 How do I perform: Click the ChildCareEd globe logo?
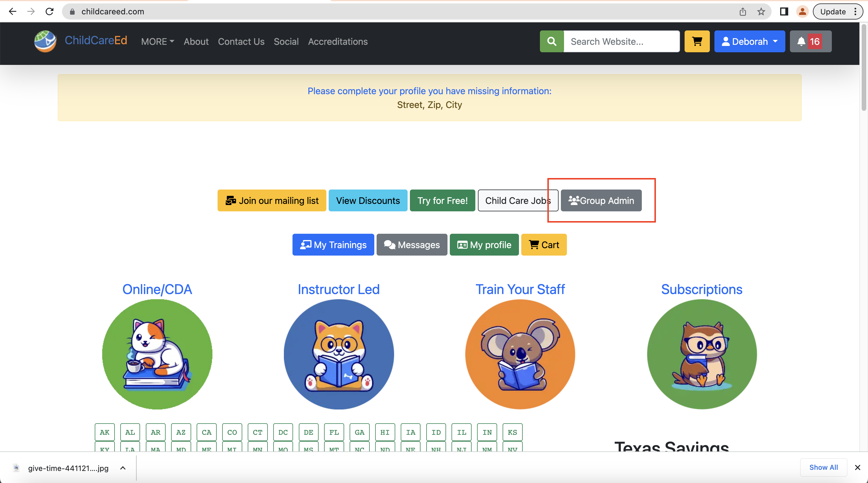pos(45,41)
